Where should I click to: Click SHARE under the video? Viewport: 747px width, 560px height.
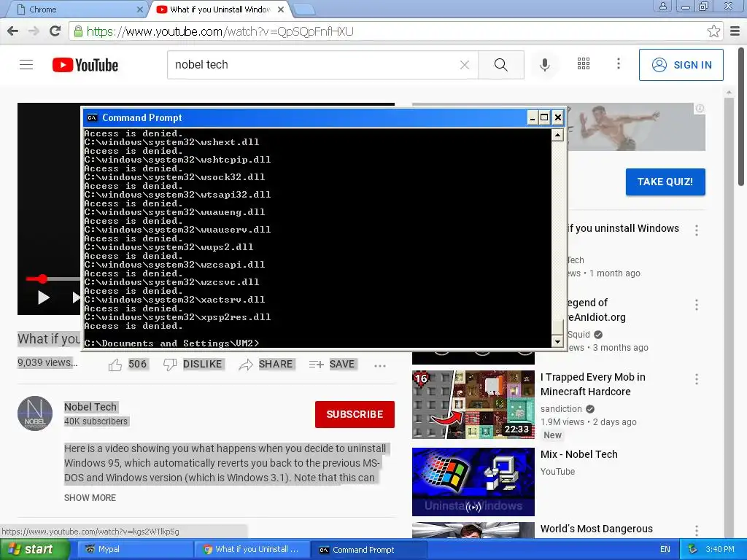click(x=266, y=365)
